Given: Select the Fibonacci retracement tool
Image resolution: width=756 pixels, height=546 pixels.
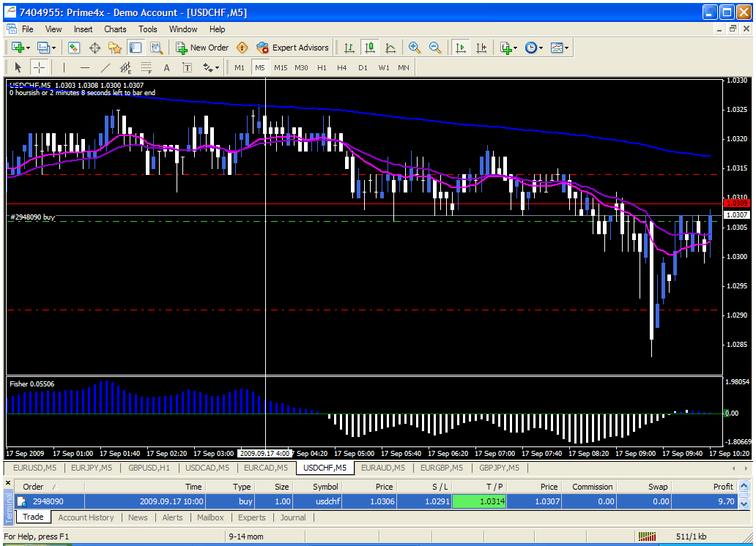Looking at the screenshot, I should [146, 68].
